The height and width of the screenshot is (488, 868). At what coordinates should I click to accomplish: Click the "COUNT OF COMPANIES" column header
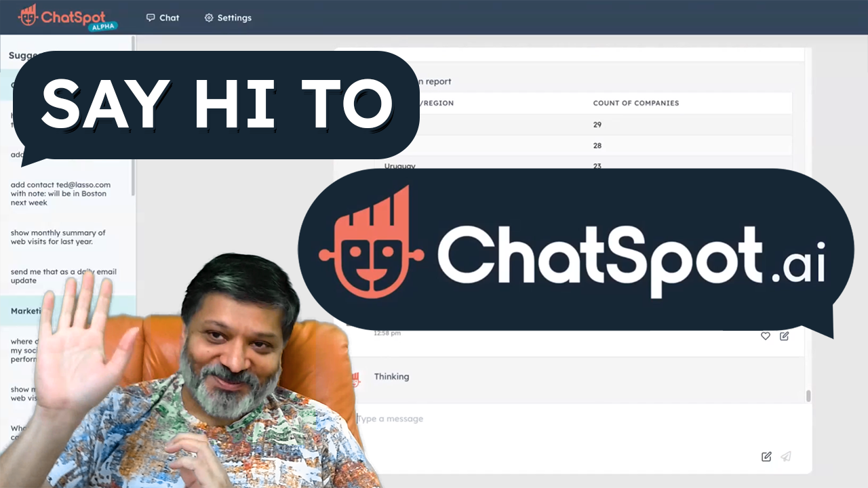pyautogui.click(x=636, y=103)
